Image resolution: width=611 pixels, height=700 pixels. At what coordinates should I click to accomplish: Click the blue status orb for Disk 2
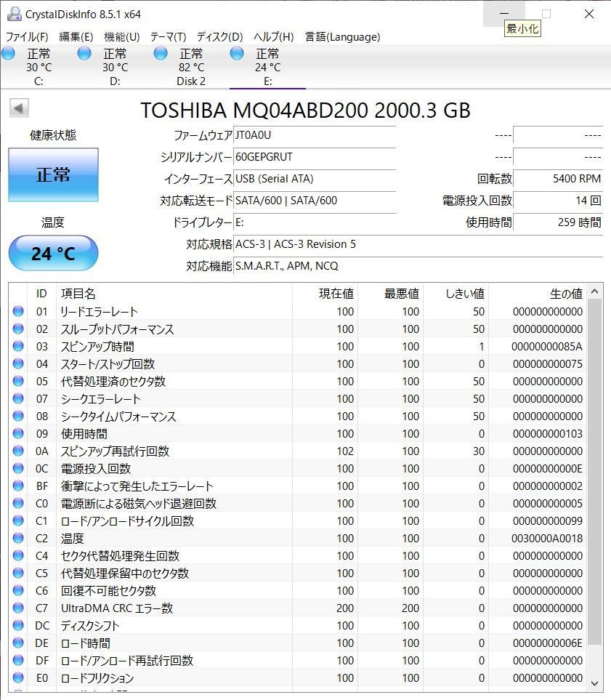click(161, 54)
